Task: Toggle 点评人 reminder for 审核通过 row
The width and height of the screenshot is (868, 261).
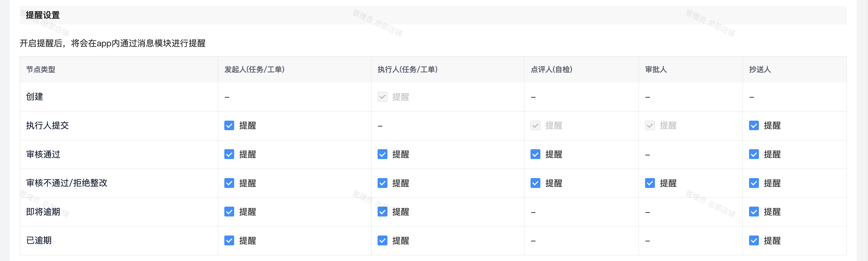Action: click(535, 155)
